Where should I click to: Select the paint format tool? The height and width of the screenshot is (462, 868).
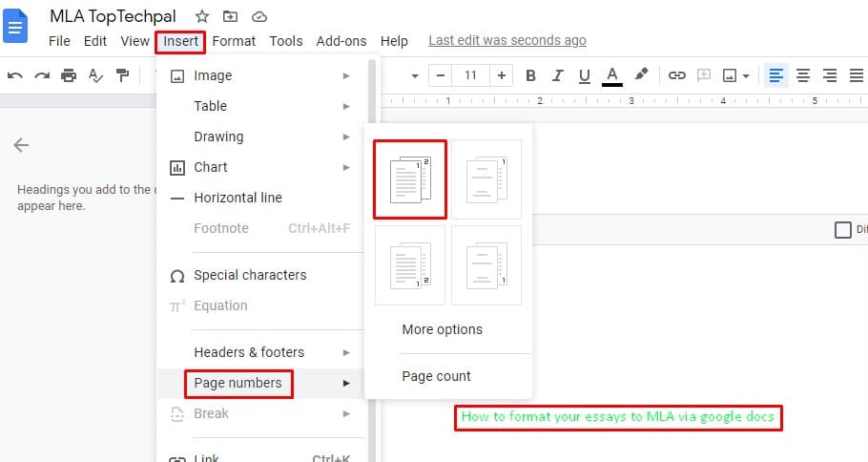(122, 74)
